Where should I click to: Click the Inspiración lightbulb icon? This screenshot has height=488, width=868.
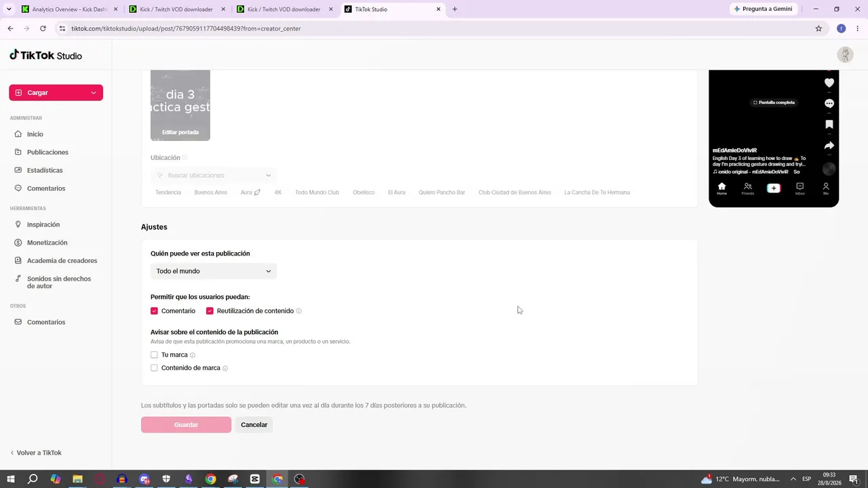18,224
